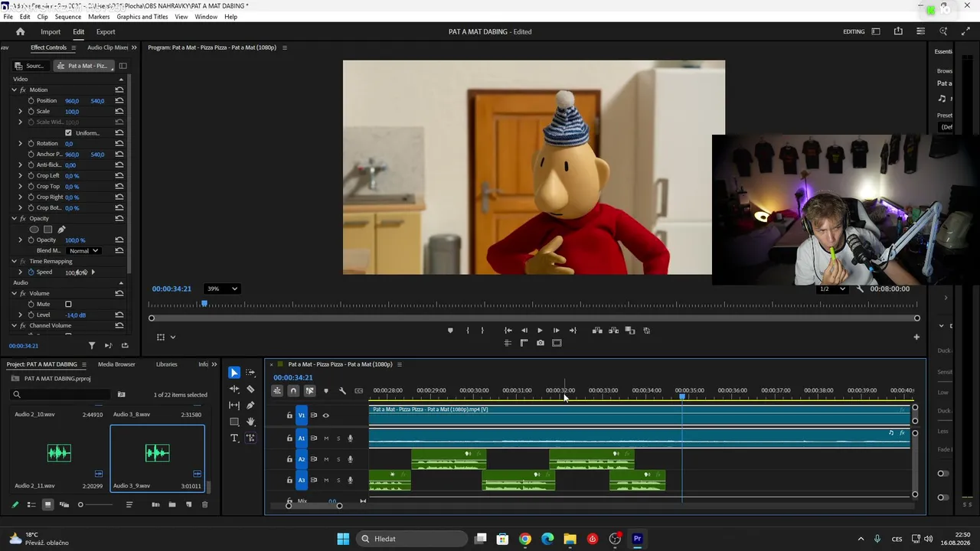Switch to the Media Browser tab
980x551 pixels.
[x=116, y=364]
